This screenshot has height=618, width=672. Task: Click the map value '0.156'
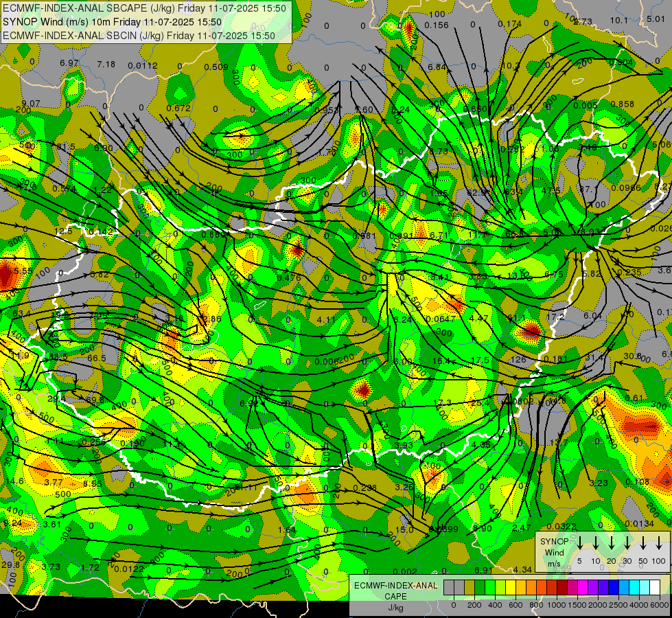437,25
